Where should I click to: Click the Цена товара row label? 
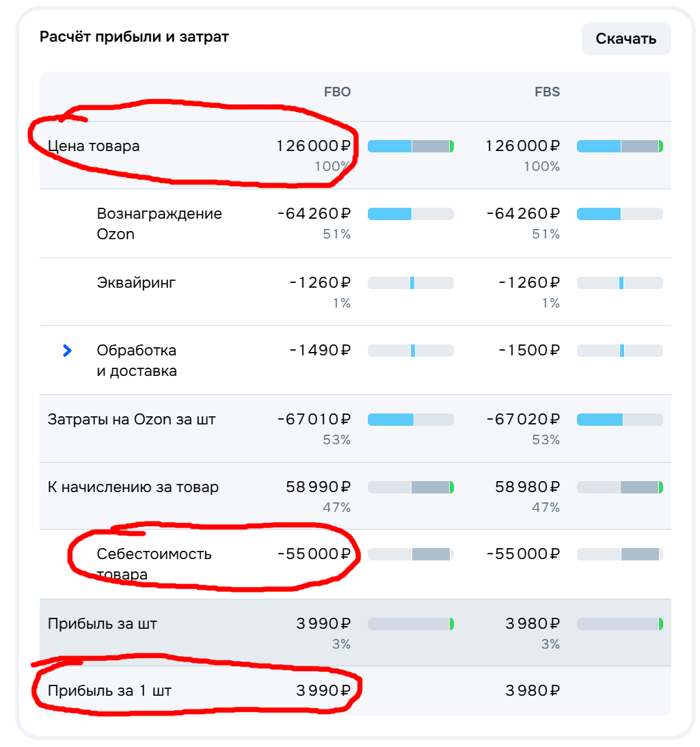[x=94, y=146]
